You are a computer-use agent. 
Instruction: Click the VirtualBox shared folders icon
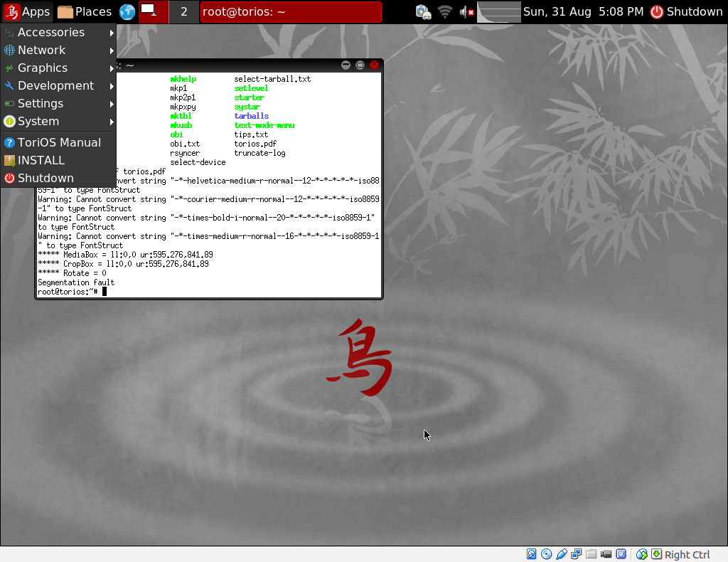tap(591, 554)
